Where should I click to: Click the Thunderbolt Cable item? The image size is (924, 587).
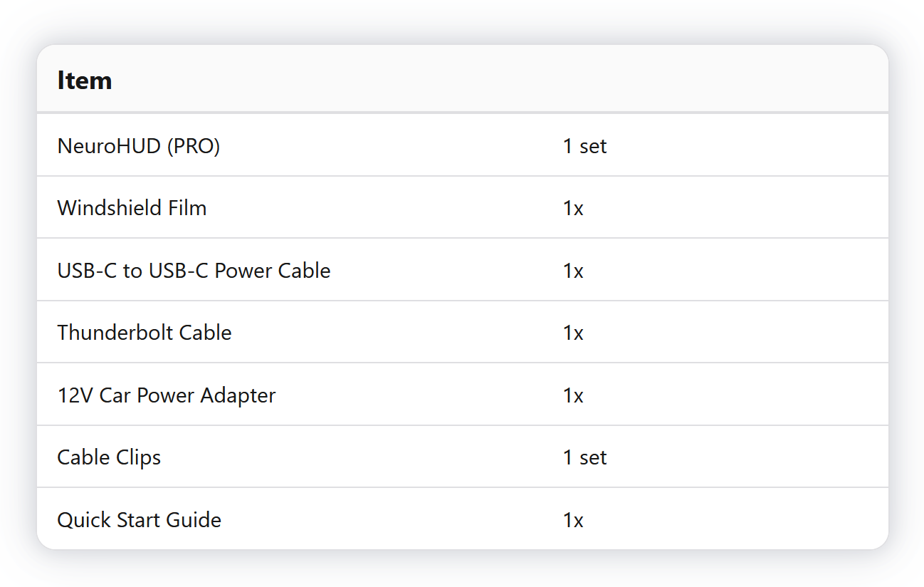[144, 333]
